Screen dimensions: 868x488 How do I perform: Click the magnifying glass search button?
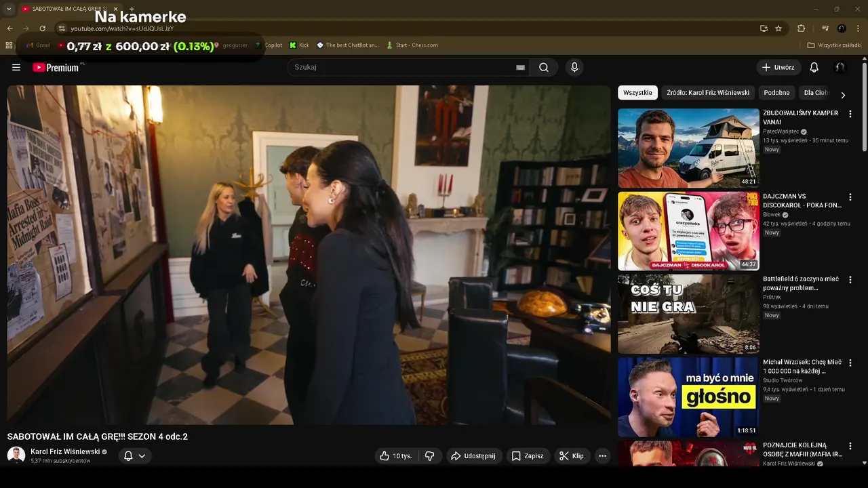tap(544, 67)
